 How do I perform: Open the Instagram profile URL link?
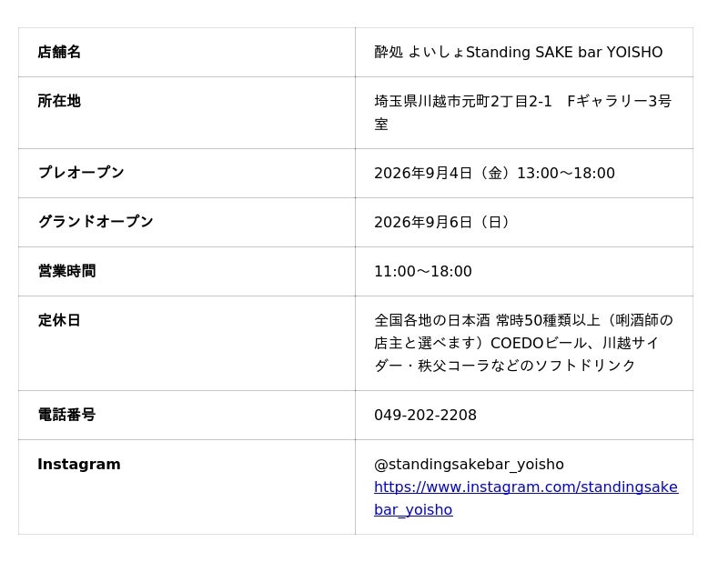coord(526,498)
